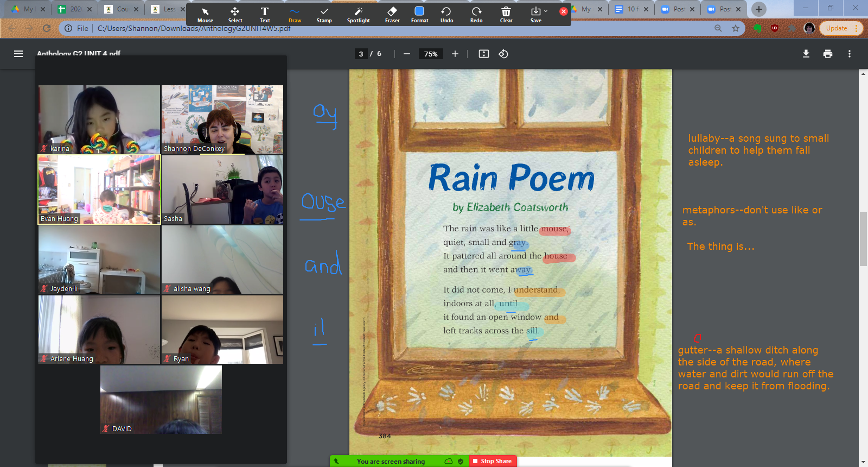Clear all annotations with trash icon
The image size is (868, 467).
506,15
